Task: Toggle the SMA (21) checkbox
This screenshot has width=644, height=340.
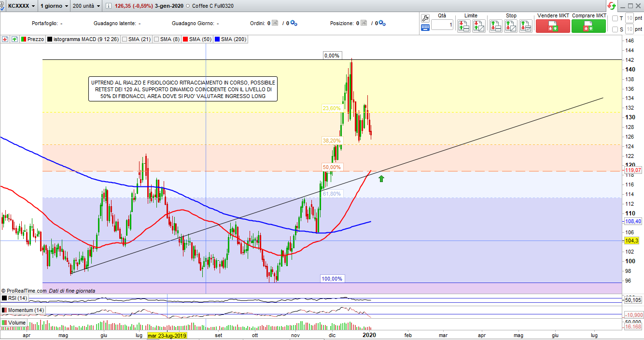Action: pyautogui.click(x=125, y=39)
